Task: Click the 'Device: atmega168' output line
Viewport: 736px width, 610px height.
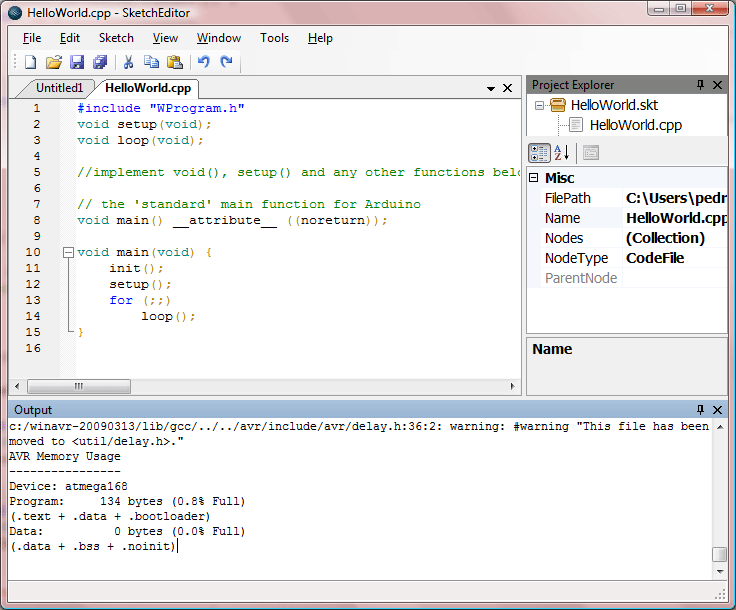Action: (x=69, y=487)
